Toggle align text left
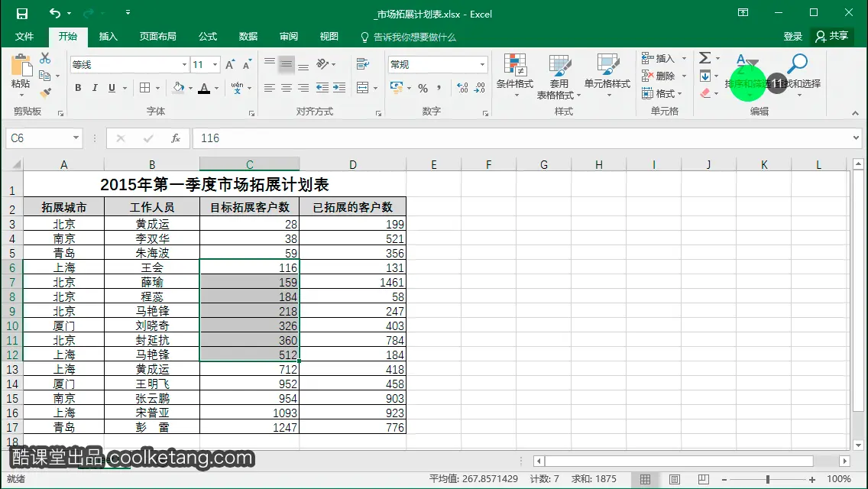 tap(270, 88)
